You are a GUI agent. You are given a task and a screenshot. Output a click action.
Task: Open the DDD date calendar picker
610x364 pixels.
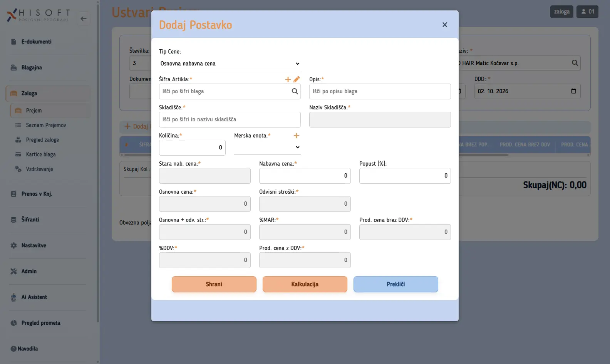pos(573,91)
